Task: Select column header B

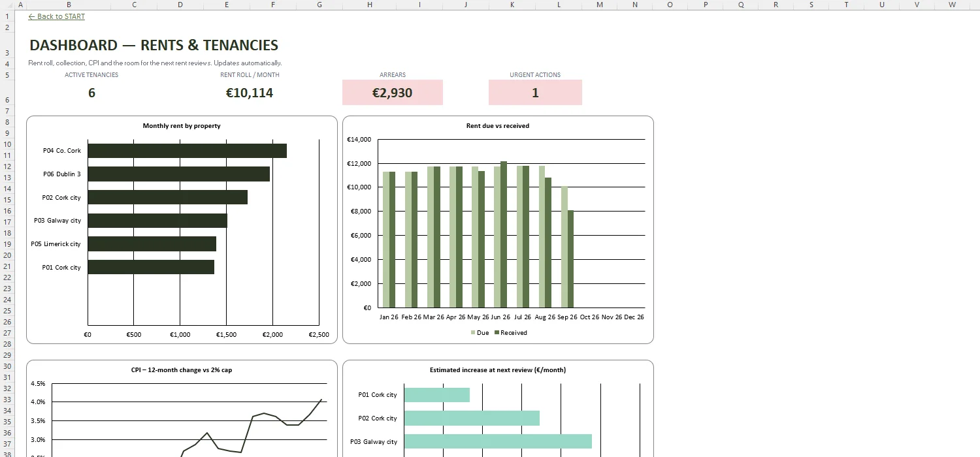Action: 69,5
